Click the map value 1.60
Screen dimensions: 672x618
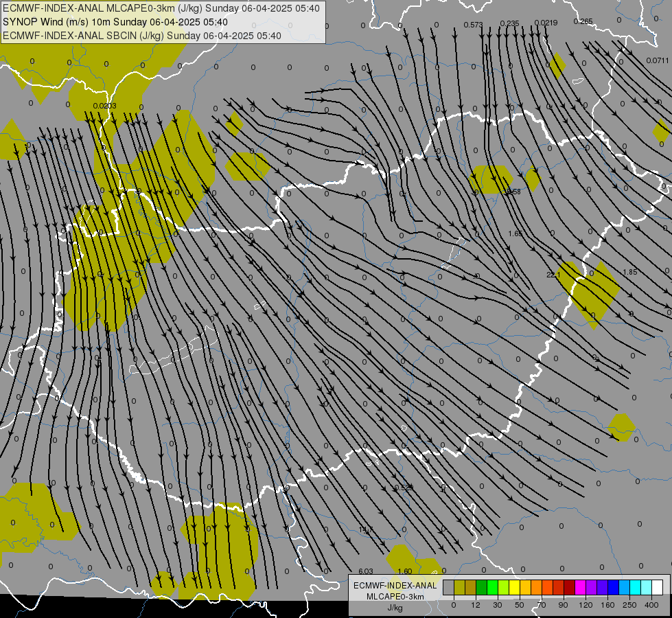405,572
